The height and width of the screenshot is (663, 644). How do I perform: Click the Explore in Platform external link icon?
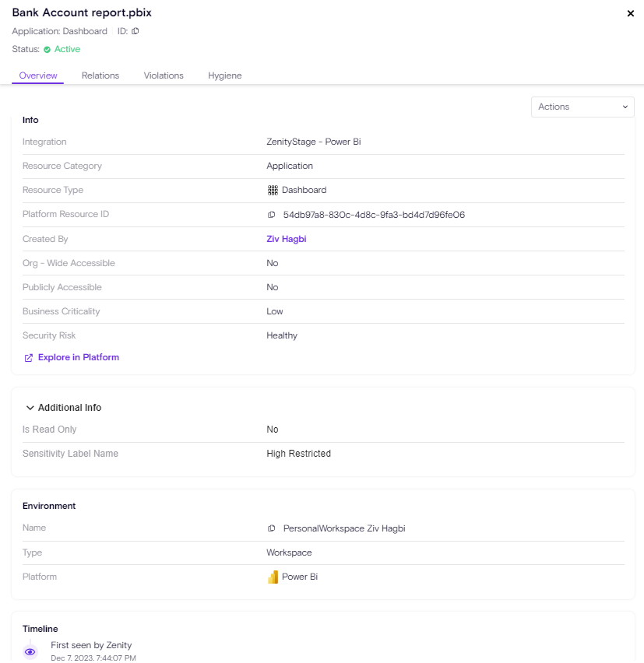(x=29, y=358)
